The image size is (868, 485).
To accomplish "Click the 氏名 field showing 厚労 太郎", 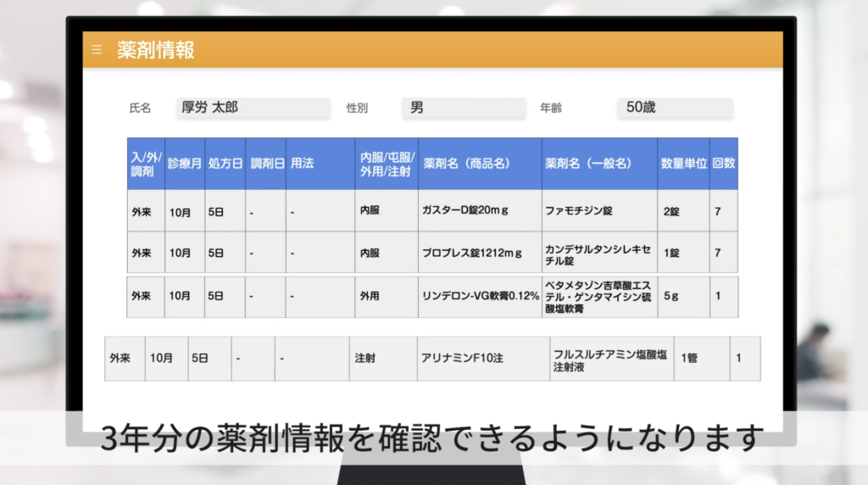I will click(x=253, y=108).
